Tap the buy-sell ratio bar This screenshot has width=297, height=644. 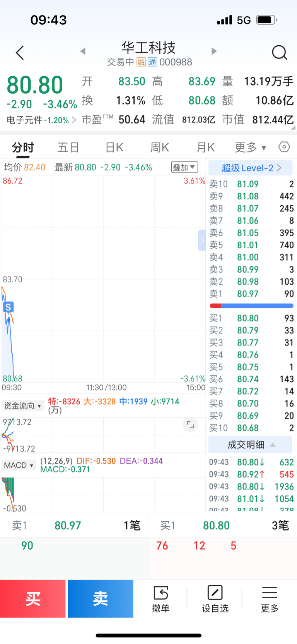tap(251, 306)
